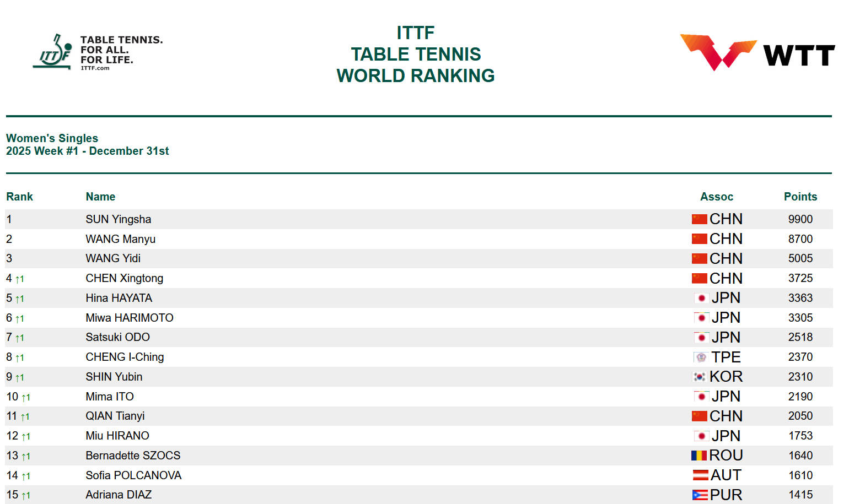
Task: Click China flag next to SUN Yingsha
Action: 699,219
